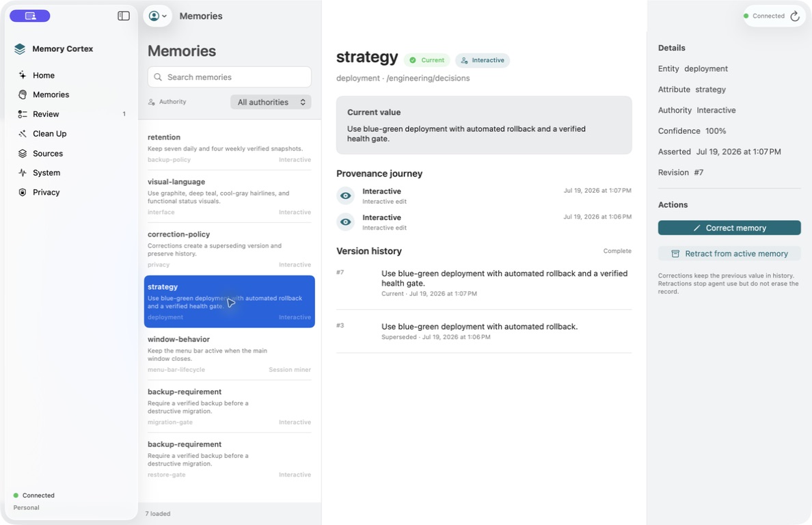Click the Current value box
The image size is (812, 525).
point(484,125)
